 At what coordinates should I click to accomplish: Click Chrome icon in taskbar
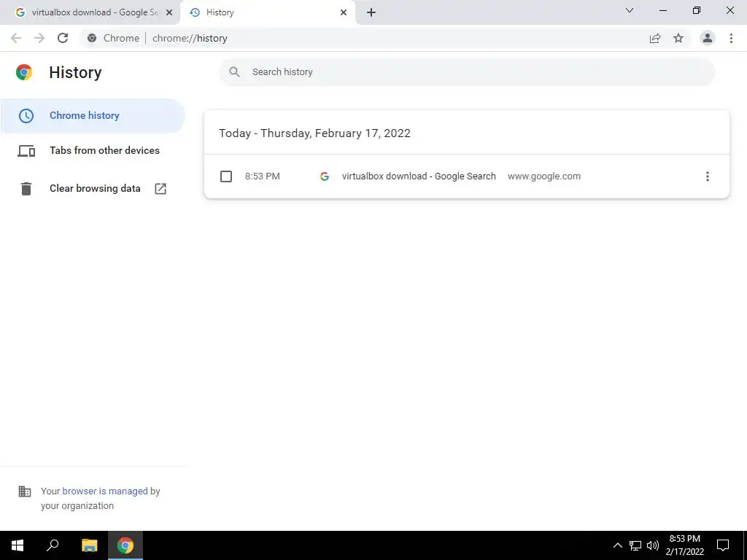pos(125,545)
